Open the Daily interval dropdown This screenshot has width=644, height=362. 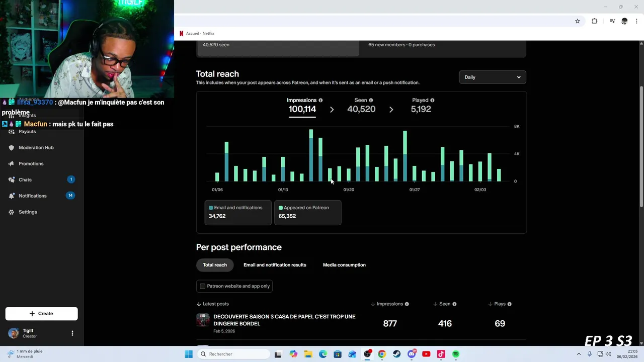(x=493, y=77)
